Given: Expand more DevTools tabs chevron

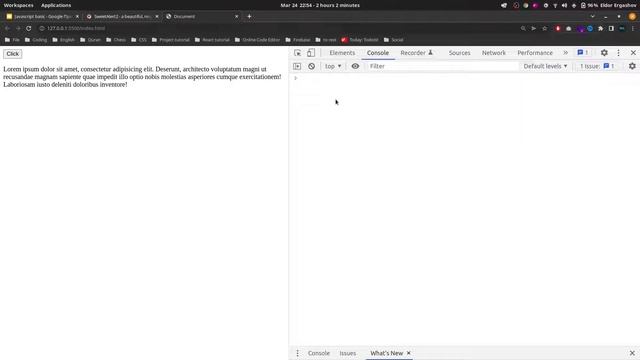Looking at the screenshot, I should coord(565,53).
